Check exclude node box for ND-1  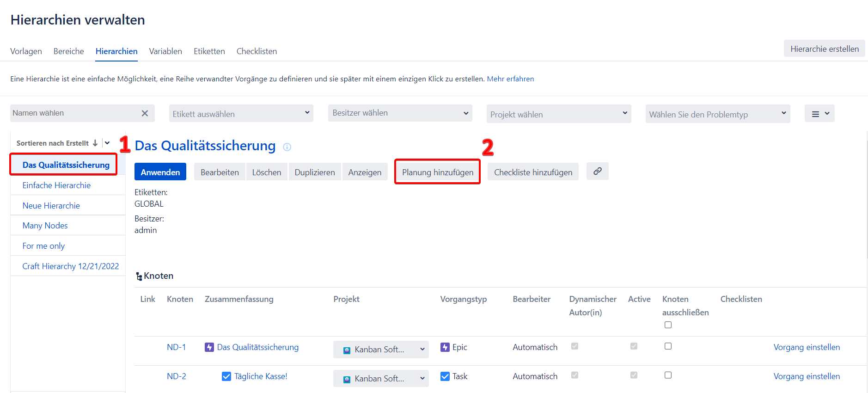pyautogui.click(x=668, y=346)
